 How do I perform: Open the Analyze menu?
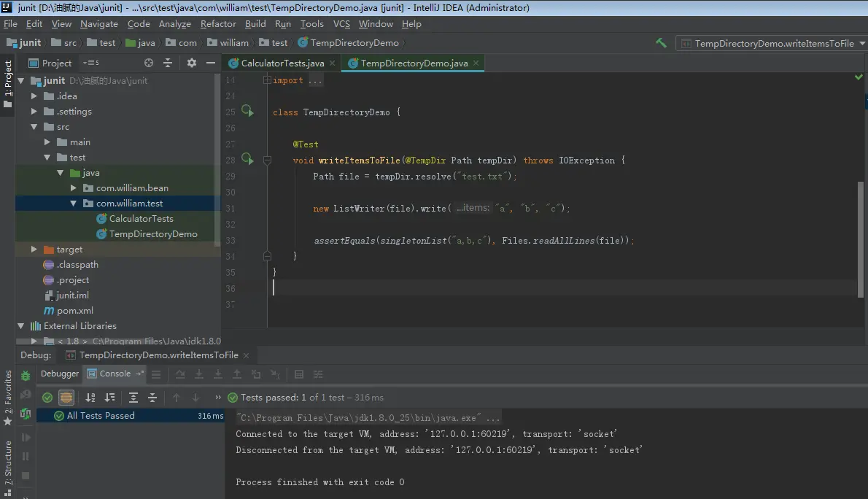click(x=175, y=24)
